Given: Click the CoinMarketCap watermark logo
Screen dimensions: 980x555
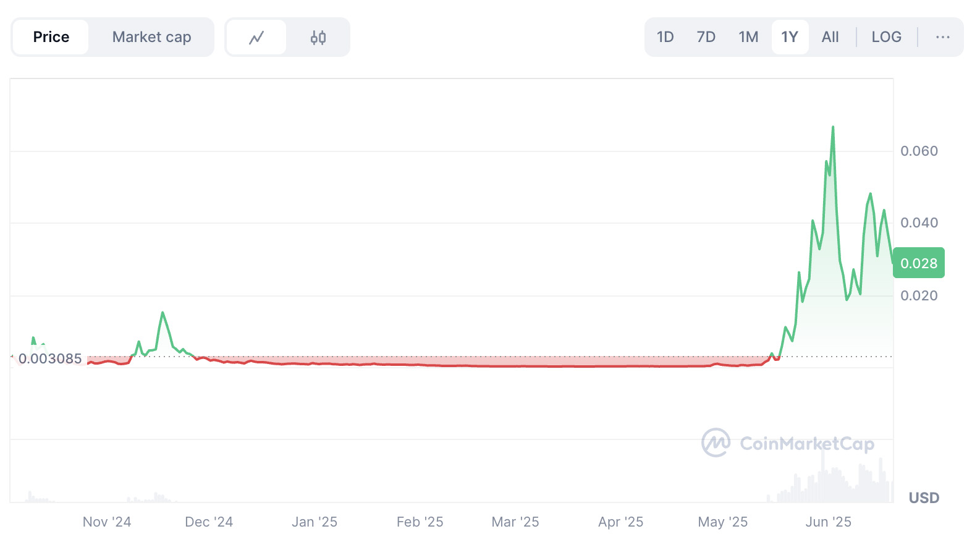Looking at the screenshot, I should point(788,443).
